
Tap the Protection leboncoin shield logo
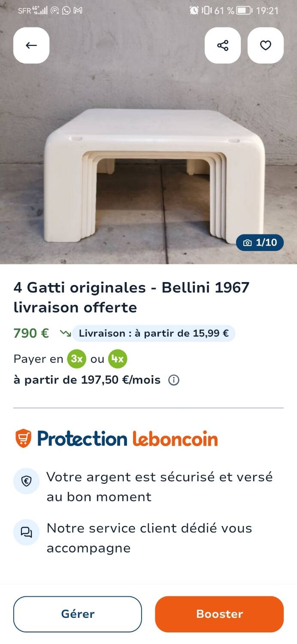point(24,438)
